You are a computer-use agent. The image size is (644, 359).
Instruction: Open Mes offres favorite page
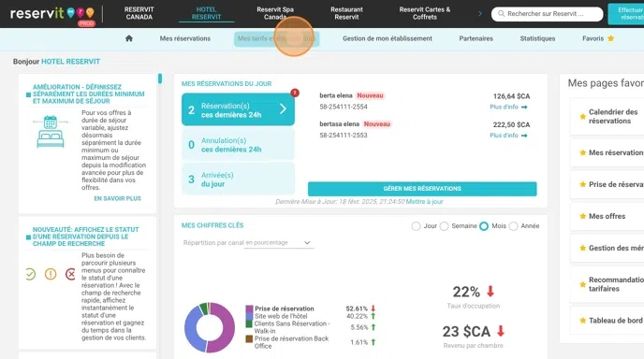(607, 216)
